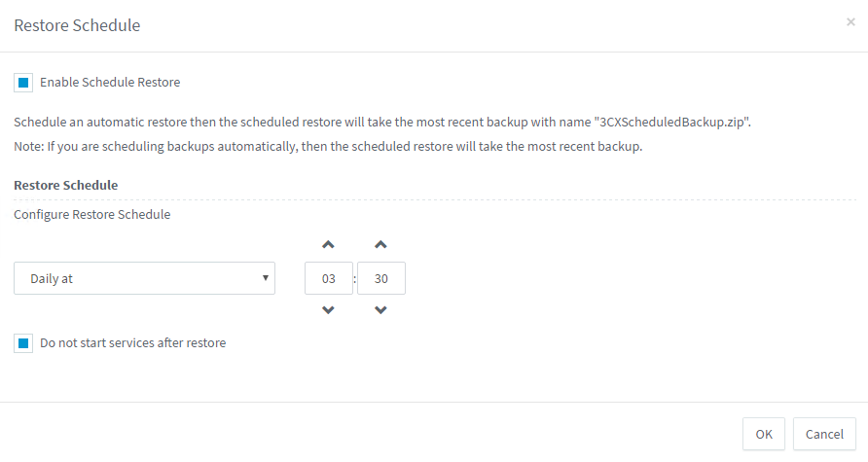Click the "Enable Schedule Restore" label text
The width and height of the screenshot is (868, 462).
tap(110, 83)
